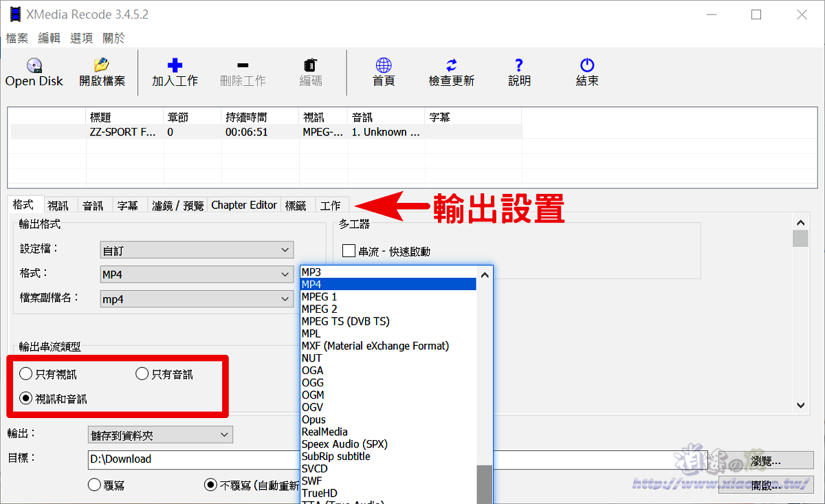Choose MXF (Material eXchange Format) entry
Image resolution: width=825 pixels, height=504 pixels.
tap(388, 346)
